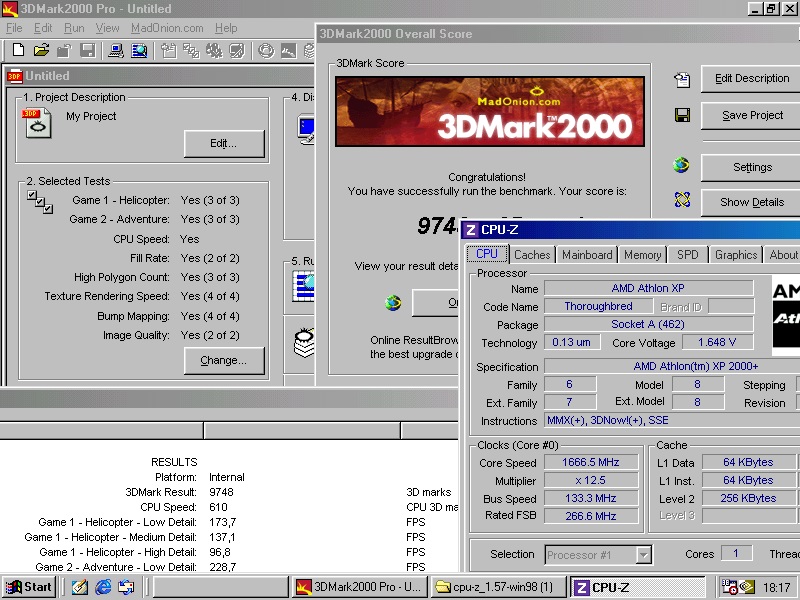This screenshot has height=600, width=800.
Task: Click the grayed Edit Description toolbar icon
Action: pyautogui.click(x=168, y=51)
